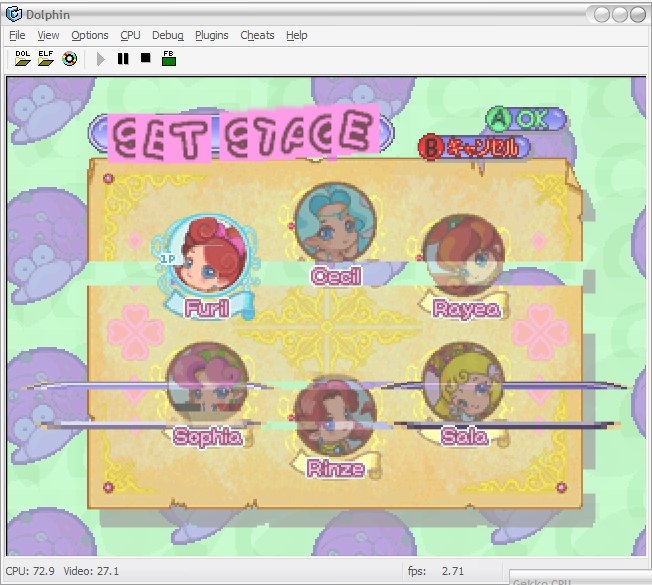Minimize the Dolphin window

click(602, 15)
